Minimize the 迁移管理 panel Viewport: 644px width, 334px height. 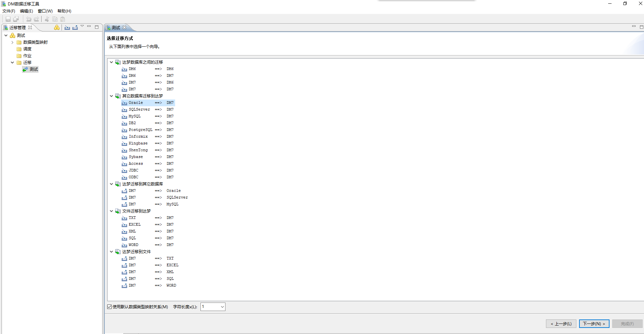pos(89,26)
